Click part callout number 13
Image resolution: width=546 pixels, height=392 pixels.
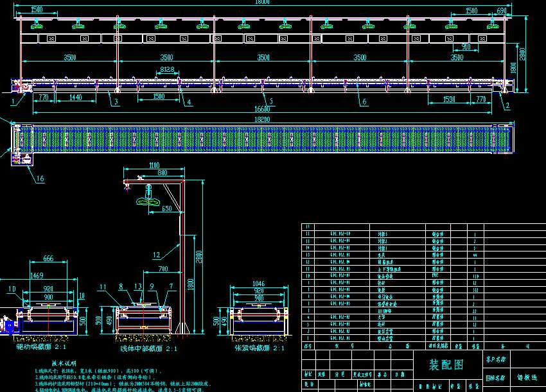pyautogui.click(x=138, y=287)
